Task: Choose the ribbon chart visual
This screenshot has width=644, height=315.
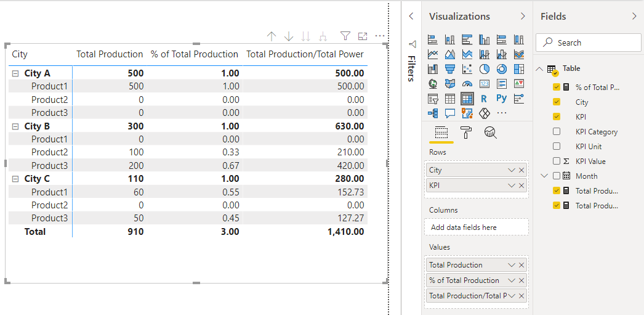Action: (x=519, y=54)
